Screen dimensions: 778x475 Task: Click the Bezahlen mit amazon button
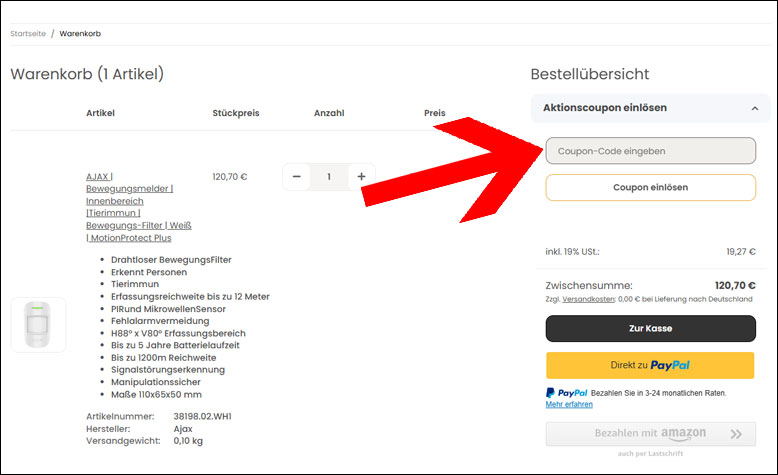[650, 434]
